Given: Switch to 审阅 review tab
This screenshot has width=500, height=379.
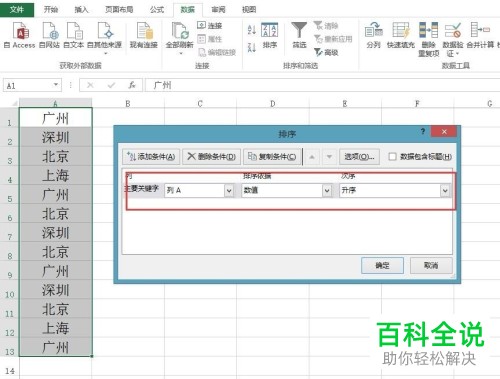Looking at the screenshot, I should pos(218,10).
